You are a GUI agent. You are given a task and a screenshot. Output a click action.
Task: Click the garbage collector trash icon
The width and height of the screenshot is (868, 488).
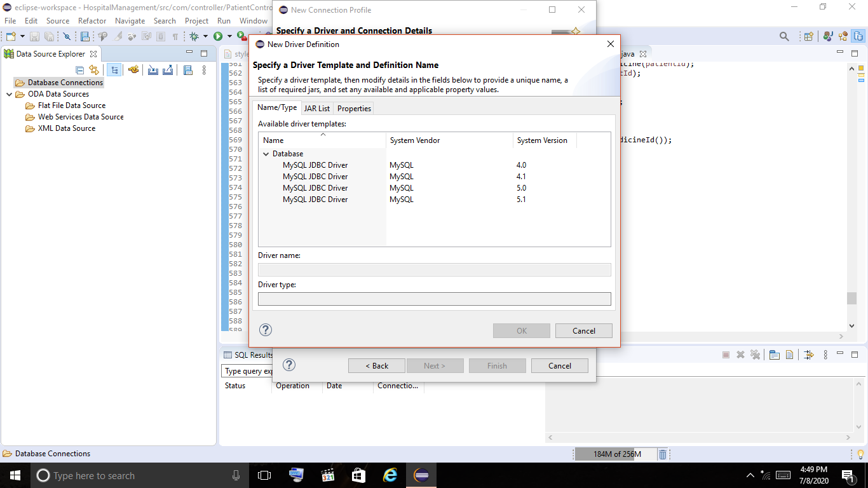662,454
